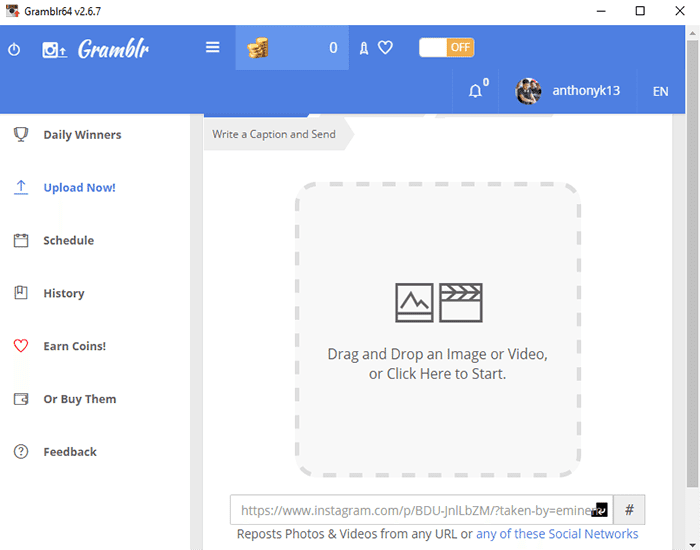The image size is (700, 550).
Task: Click the video clapperboard icon
Action: pyautogui.click(x=461, y=303)
